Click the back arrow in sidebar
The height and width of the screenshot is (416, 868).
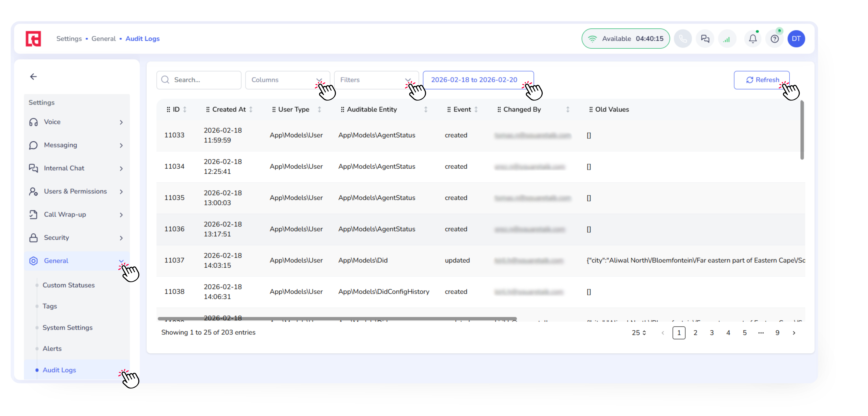[x=33, y=77]
